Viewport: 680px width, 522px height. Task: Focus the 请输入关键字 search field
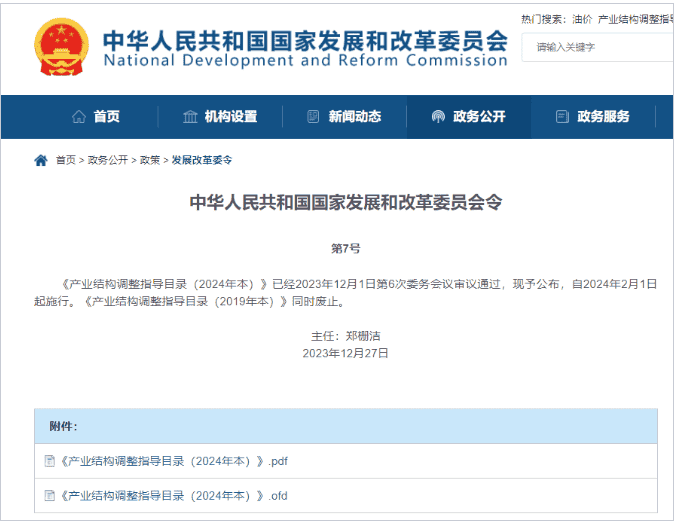pos(600,47)
